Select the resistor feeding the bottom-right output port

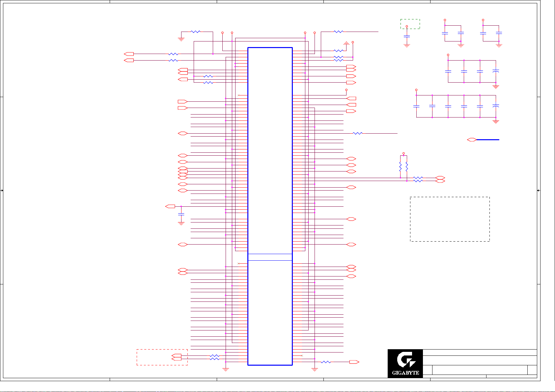pos(326,362)
